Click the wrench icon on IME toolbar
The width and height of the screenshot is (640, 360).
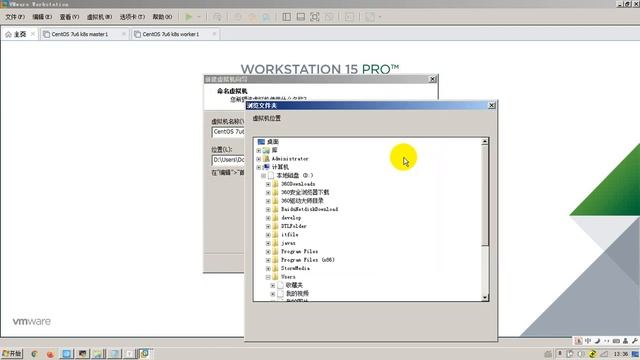[634, 341]
